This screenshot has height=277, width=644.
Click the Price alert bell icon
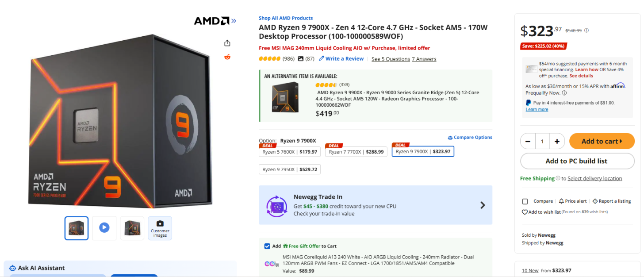561,201
